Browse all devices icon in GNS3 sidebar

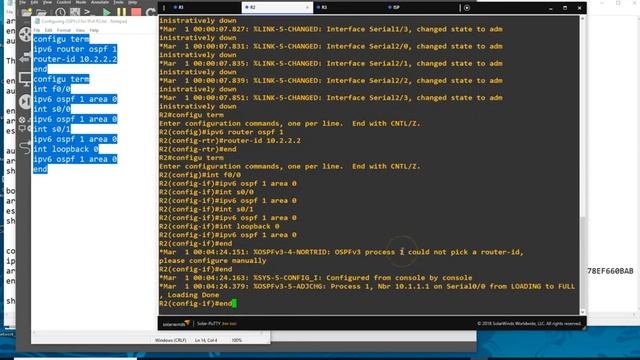coord(25,123)
